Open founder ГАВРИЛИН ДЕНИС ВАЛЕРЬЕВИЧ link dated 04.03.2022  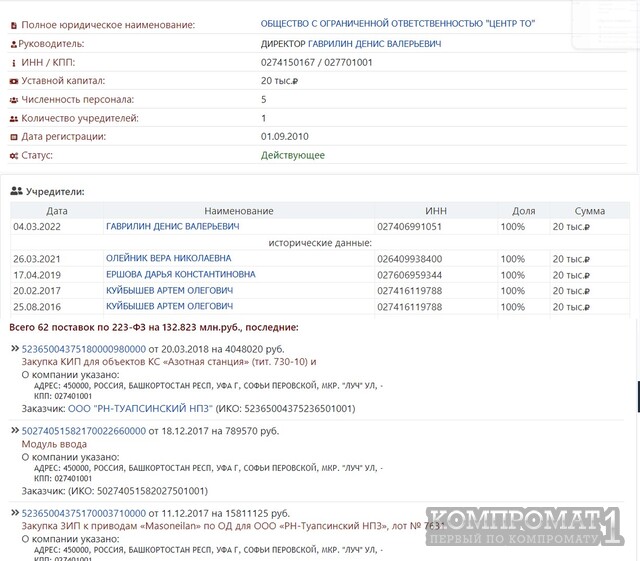(173, 226)
